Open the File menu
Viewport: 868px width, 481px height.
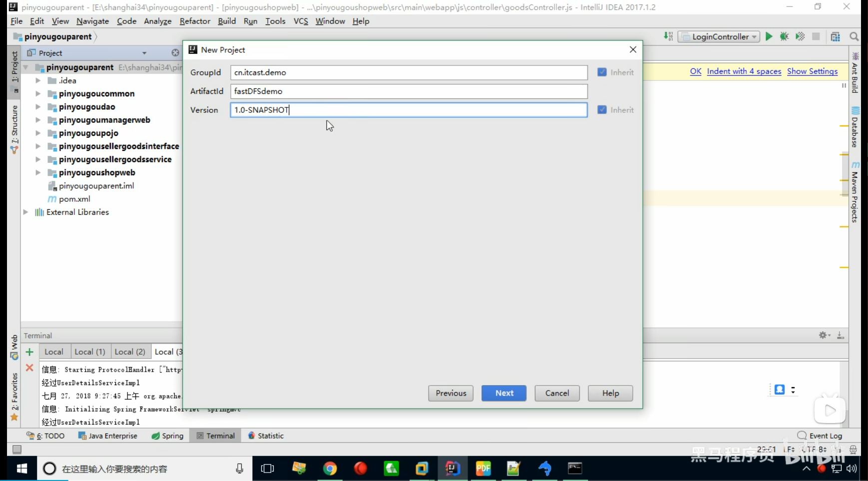tap(16, 21)
